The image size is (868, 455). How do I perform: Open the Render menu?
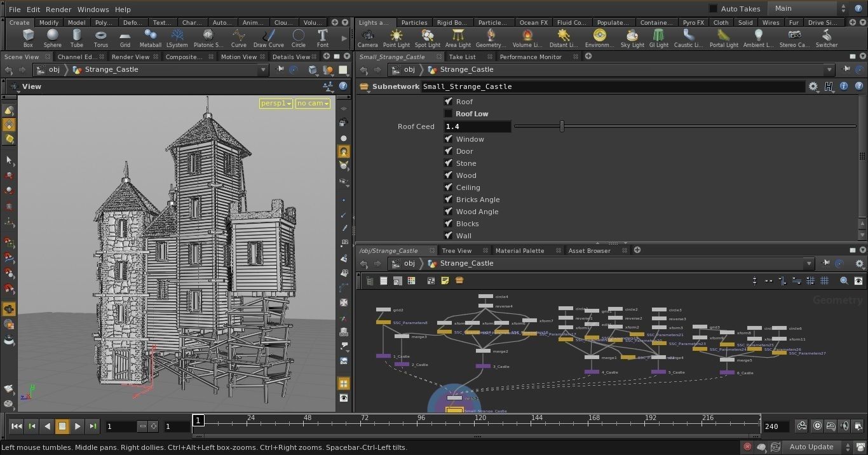point(58,10)
